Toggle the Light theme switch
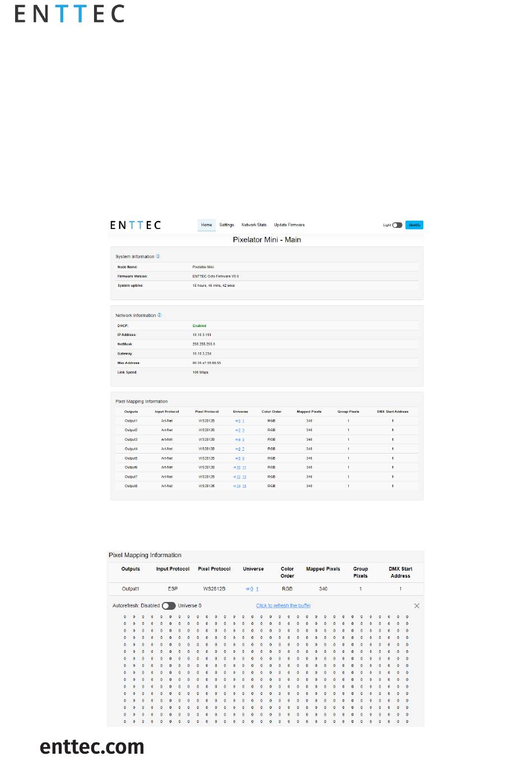The image size is (532, 761). click(x=397, y=225)
